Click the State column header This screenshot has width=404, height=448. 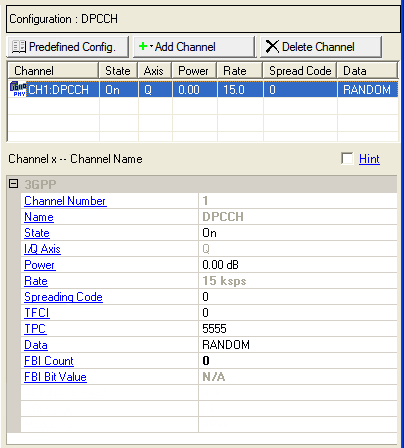[118, 71]
